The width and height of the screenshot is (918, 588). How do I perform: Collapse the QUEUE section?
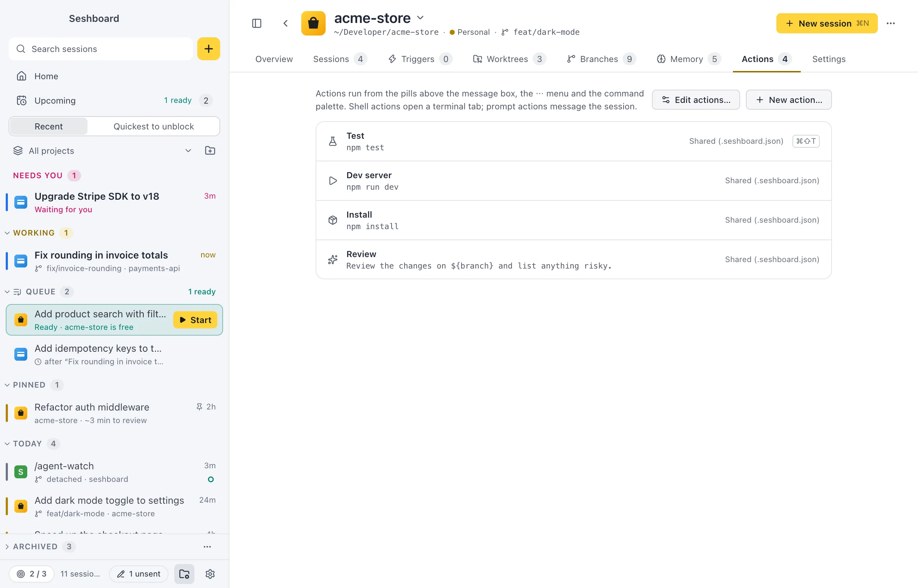tap(7, 292)
